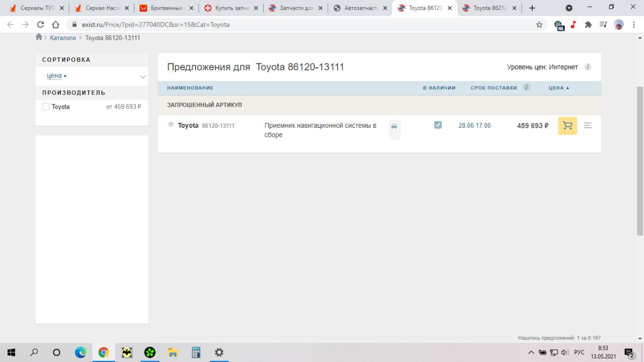The image size is (644, 362).
Task: Sort by the price column header
Action: coord(558,87)
